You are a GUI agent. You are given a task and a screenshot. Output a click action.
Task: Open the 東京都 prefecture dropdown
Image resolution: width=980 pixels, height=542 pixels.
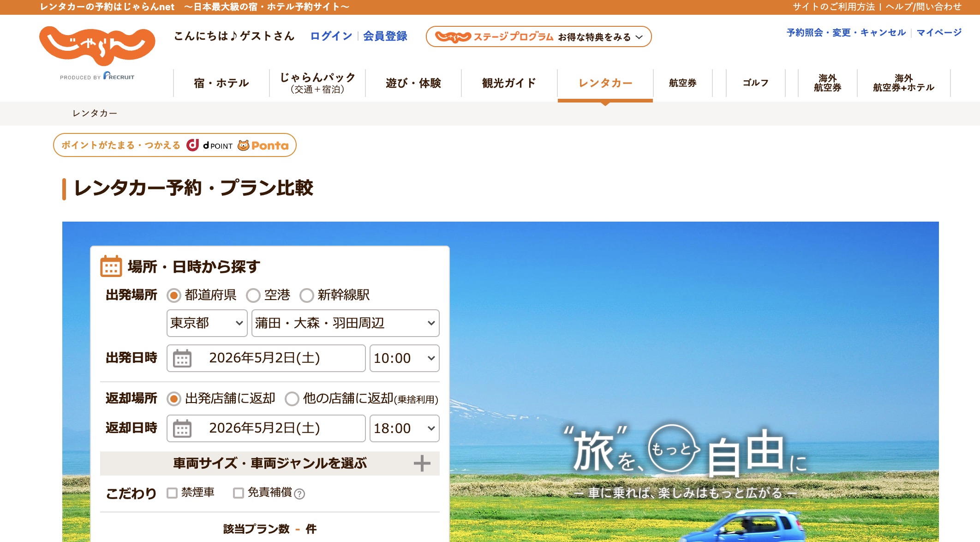(207, 323)
